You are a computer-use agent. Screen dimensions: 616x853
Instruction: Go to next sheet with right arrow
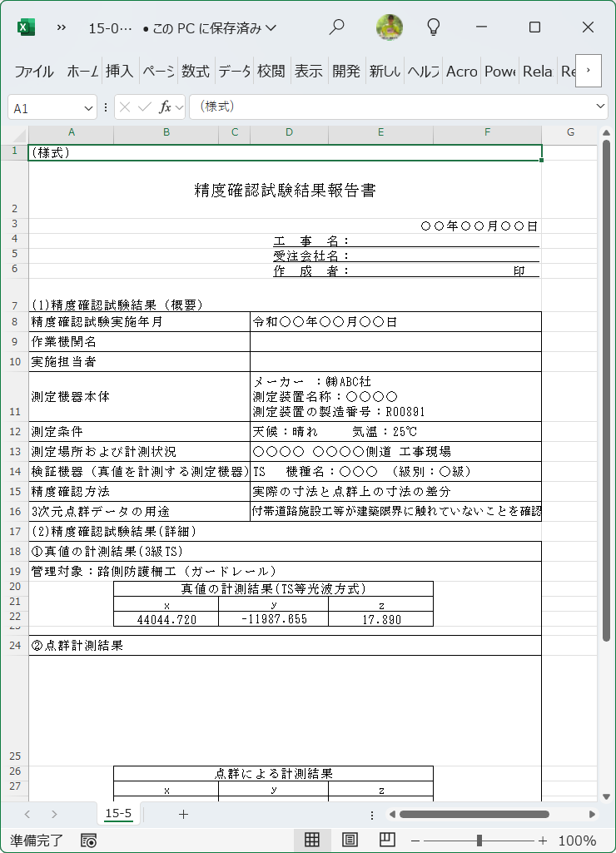pos(54,815)
